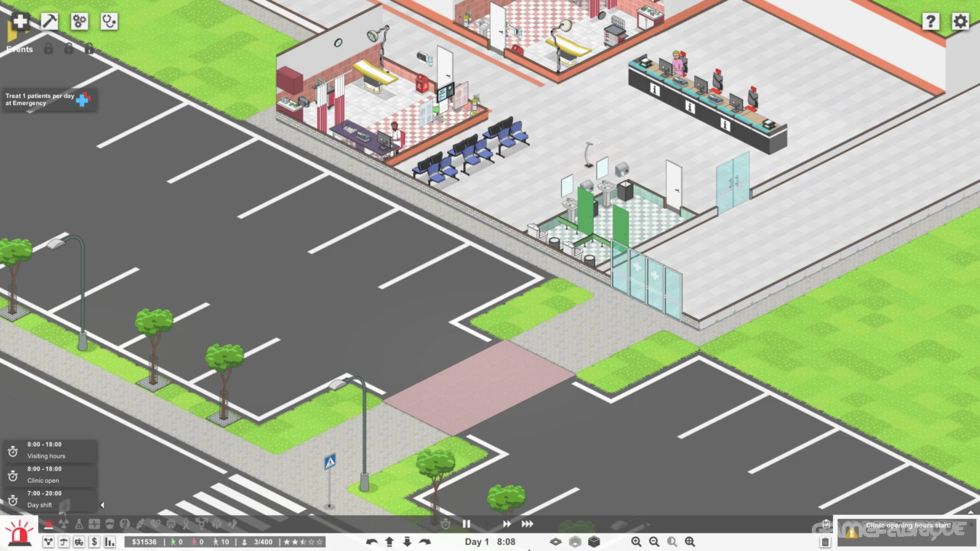Open the finances dollar icon
Viewport: 980px width, 551px height.
point(94,542)
